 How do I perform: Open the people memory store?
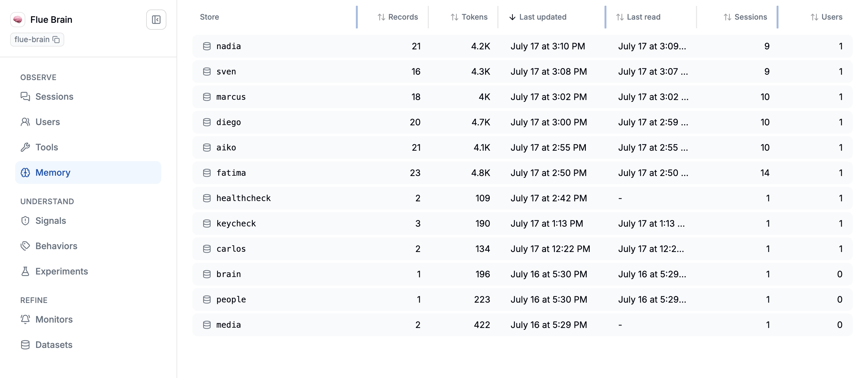click(x=522, y=299)
